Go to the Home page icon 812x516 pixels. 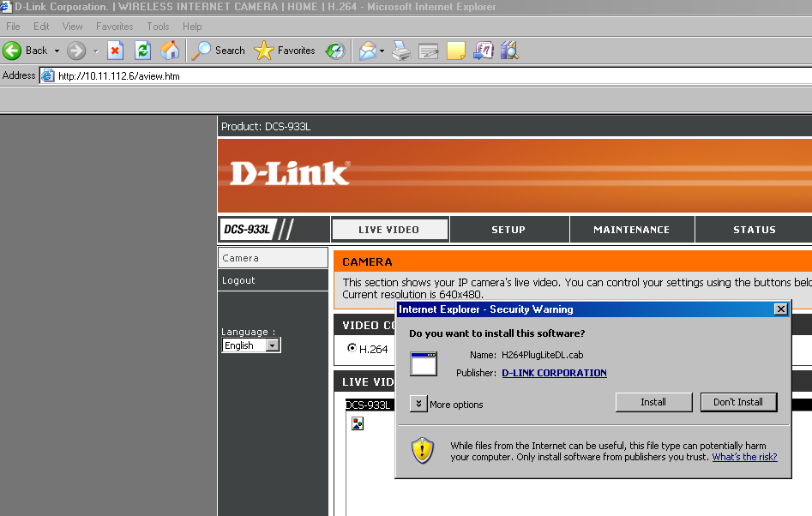click(x=171, y=51)
